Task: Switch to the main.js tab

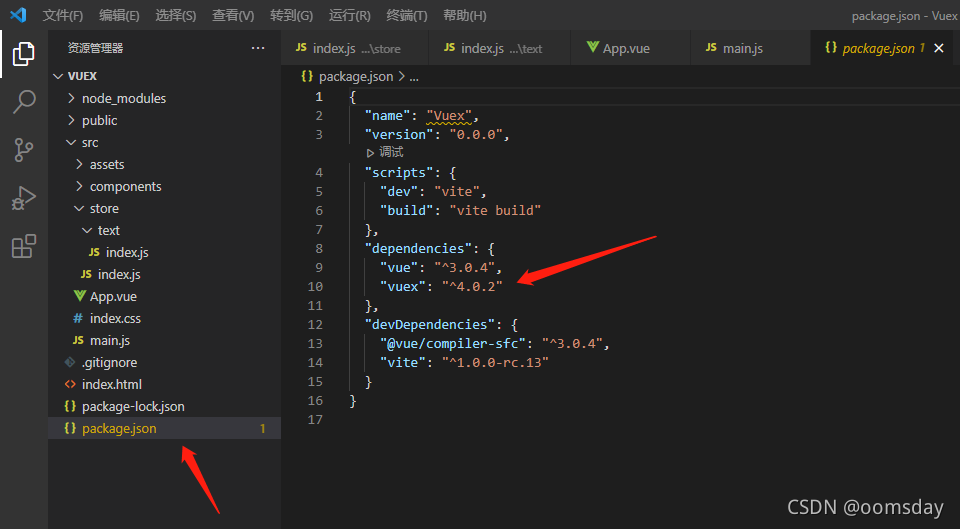Action: tap(750, 48)
